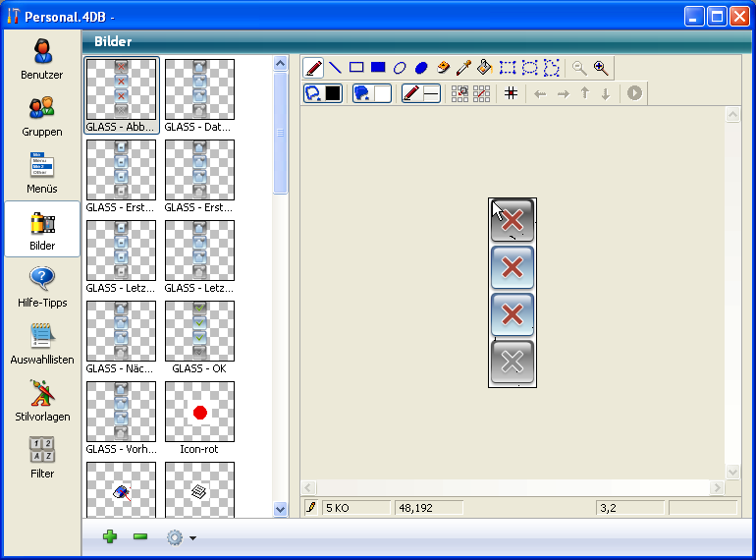756x560 pixels.
Task: Open the Stilvorlagen section
Action: point(42,401)
